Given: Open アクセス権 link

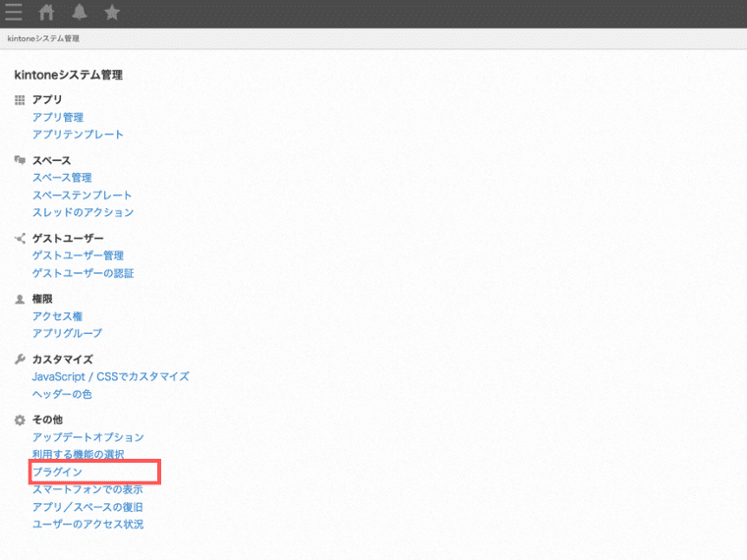Looking at the screenshot, I should click(57, 316).
